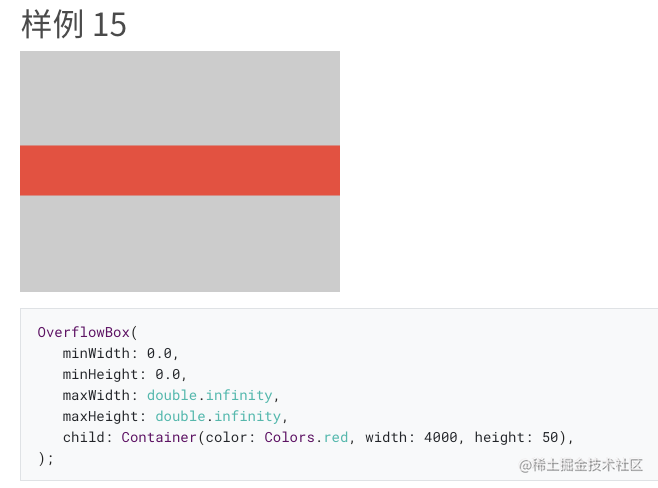This screenshot has width=658, height=488.
Task: Click the maxHeight property name
Action: coord(100,416)
